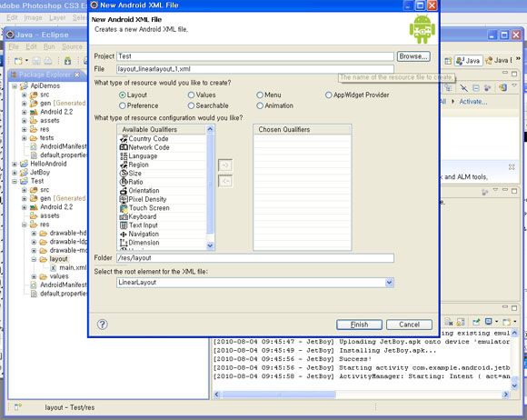The width and height of the screenshot is (527, 420).
Task: Expand the JetBoy project node
Action: (15, 173)
